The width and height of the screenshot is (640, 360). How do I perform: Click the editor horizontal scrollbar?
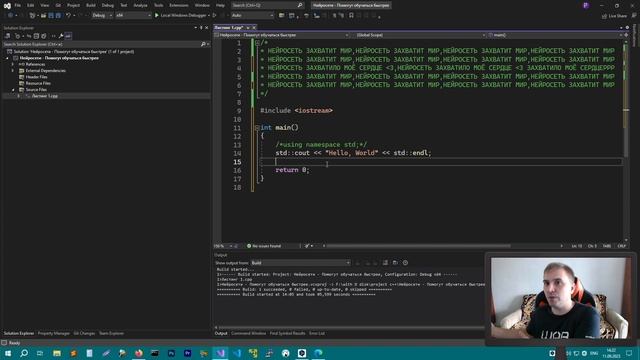[418, 246]
